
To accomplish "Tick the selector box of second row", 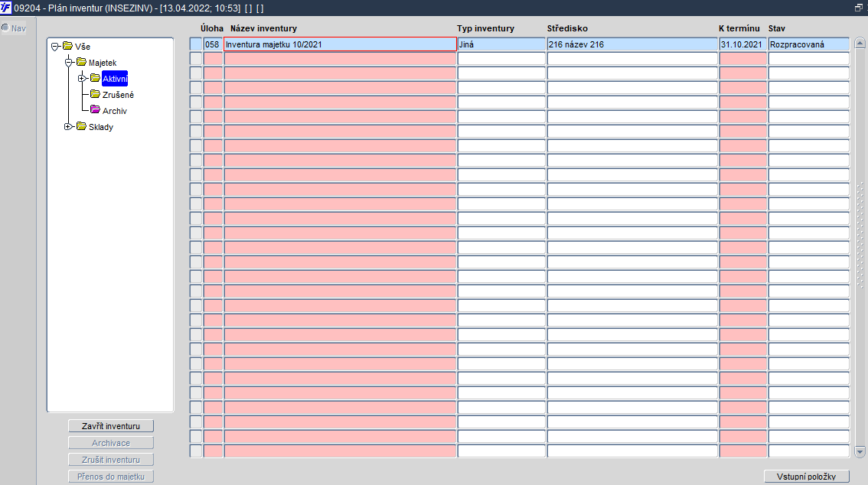I will (x=196, y=59).
